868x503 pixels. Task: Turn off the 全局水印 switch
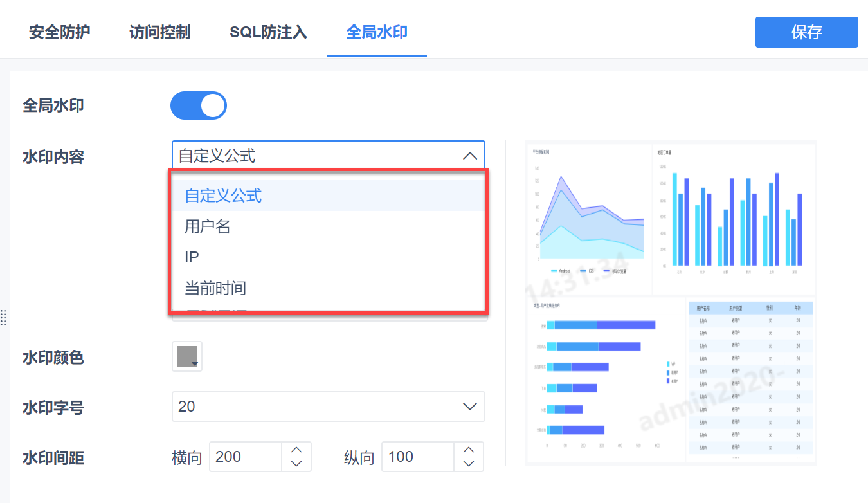point(199,105)
